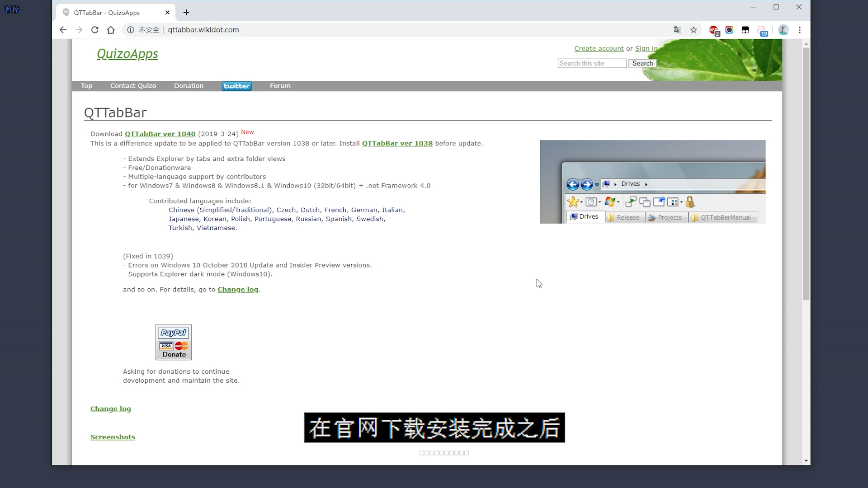Click the browser Forward arrow

79,30
